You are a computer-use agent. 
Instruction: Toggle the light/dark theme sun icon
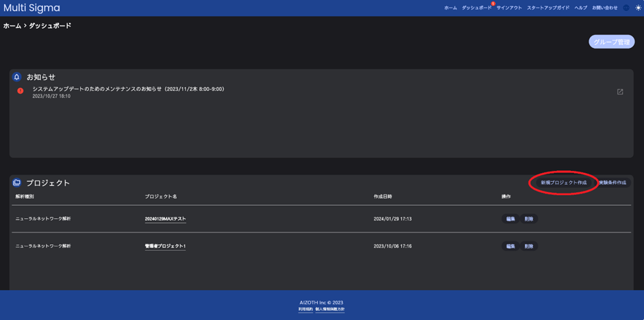[x=638, y=8]
